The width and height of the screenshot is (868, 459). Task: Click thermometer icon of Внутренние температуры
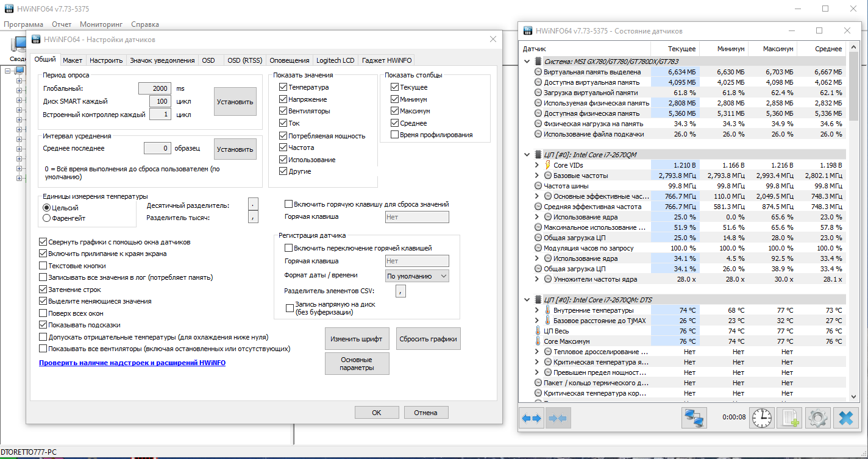547,310
